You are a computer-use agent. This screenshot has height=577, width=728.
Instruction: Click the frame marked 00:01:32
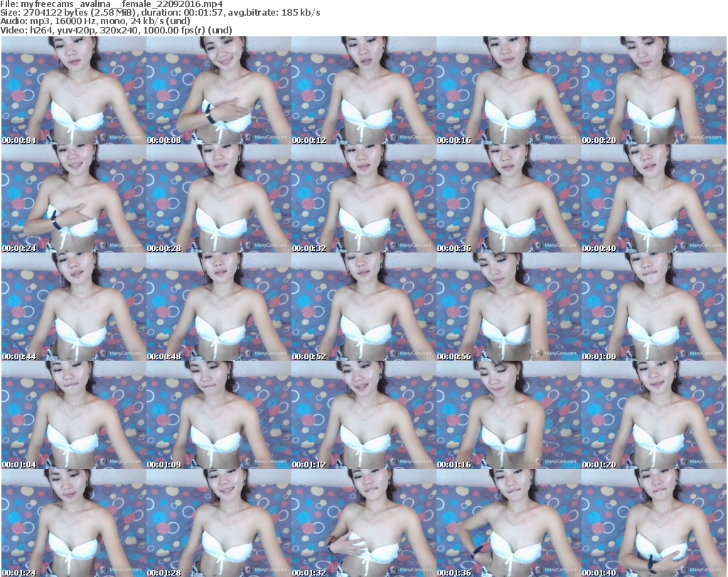tap(363, 523)
